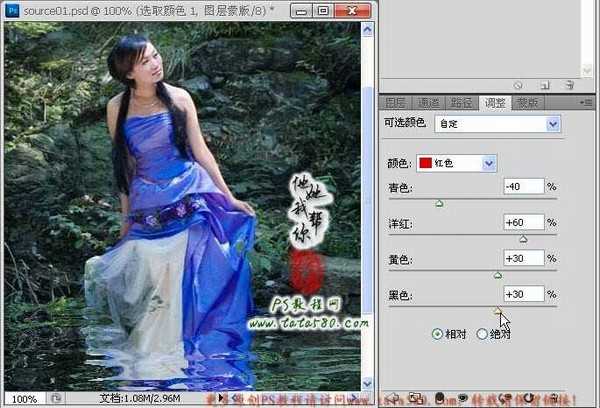Switch to the 图层 (Layers) tab

click(396, 102)
